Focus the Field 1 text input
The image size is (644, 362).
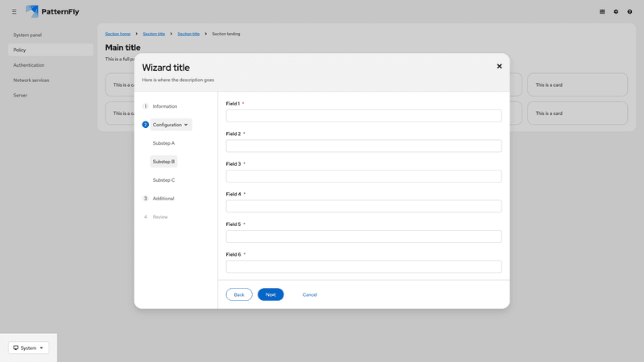364,116
